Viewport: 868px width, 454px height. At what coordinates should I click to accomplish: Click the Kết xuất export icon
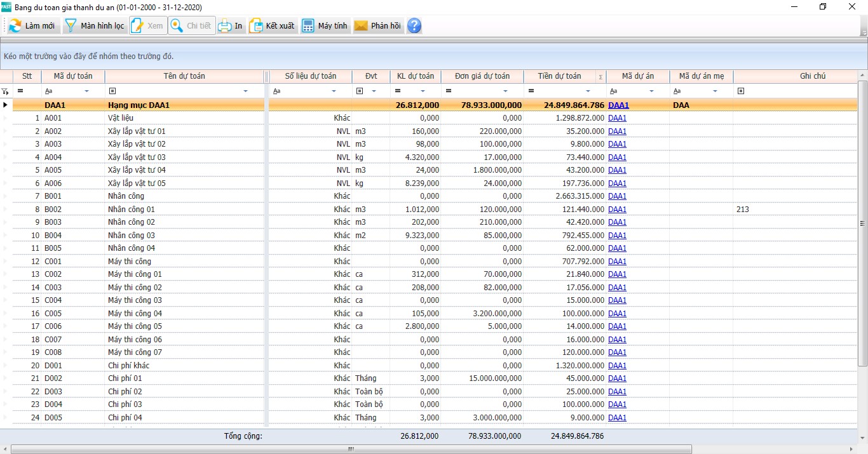click(256, 26)
